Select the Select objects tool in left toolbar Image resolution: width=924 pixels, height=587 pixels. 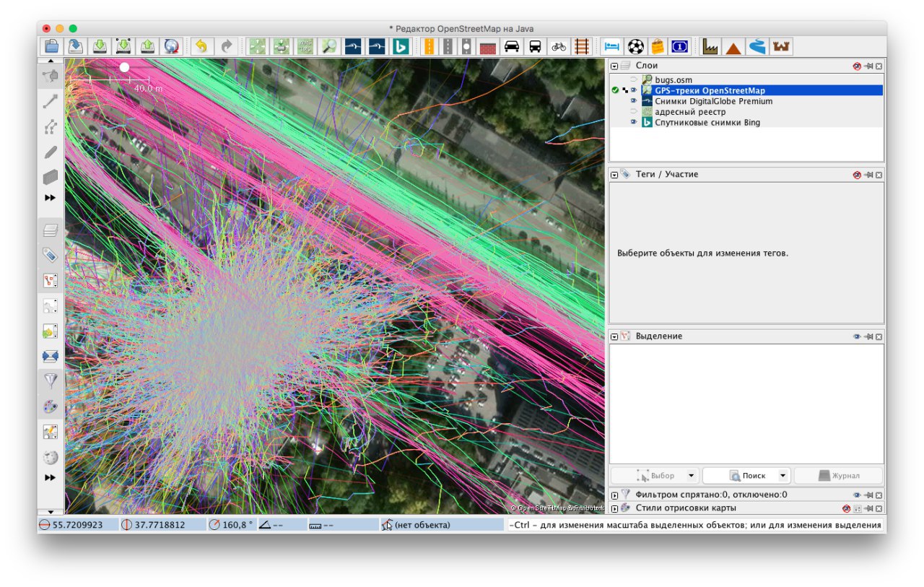pos(51,77)
